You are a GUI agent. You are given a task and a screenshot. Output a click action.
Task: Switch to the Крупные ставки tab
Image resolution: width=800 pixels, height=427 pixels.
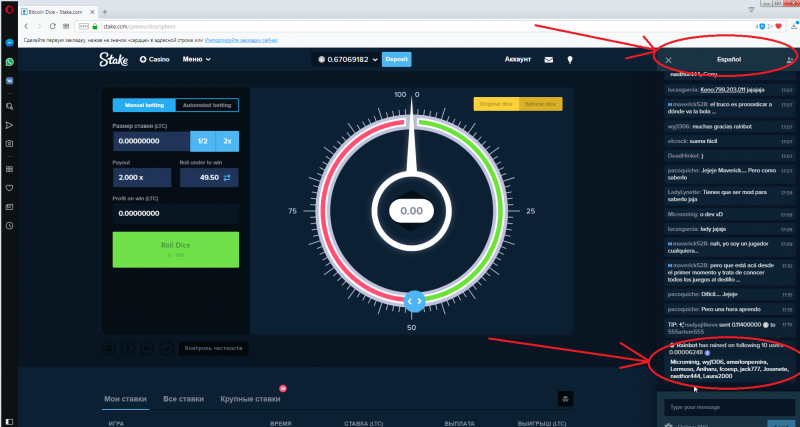(x=250, y=399)
